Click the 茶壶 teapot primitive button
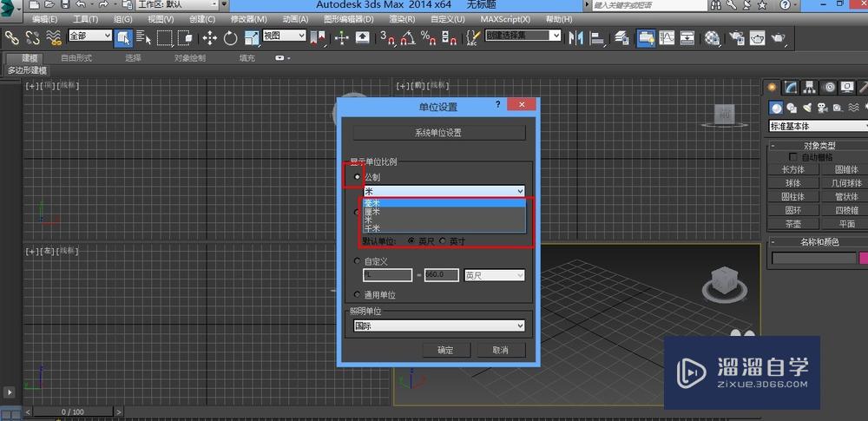This screenshot has height=421, width=868. [792, 224]
